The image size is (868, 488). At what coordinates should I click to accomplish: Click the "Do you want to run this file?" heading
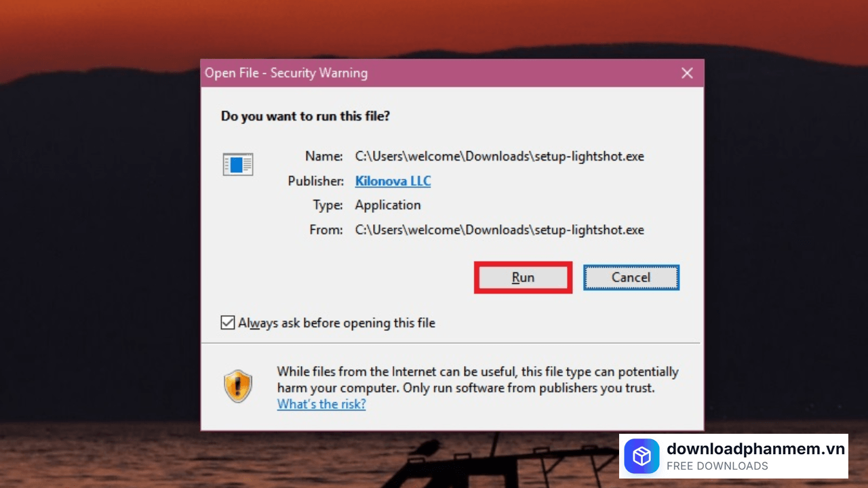tap(305, 116)
